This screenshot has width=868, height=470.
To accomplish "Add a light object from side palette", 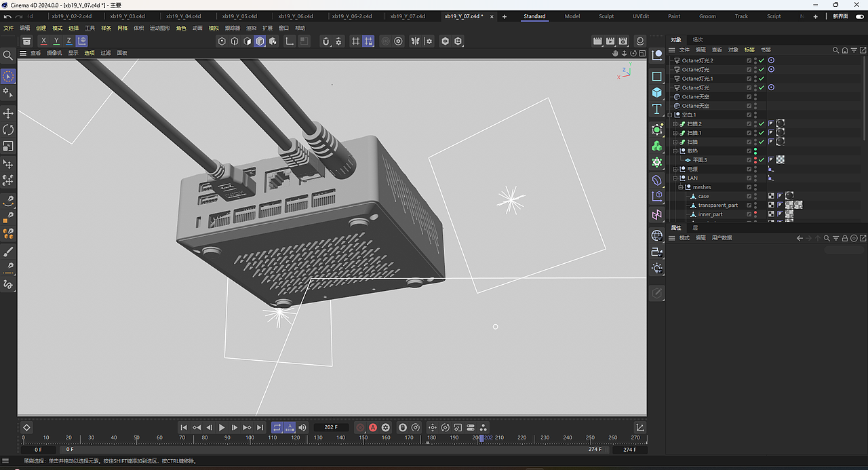I will tap(656, 268).
